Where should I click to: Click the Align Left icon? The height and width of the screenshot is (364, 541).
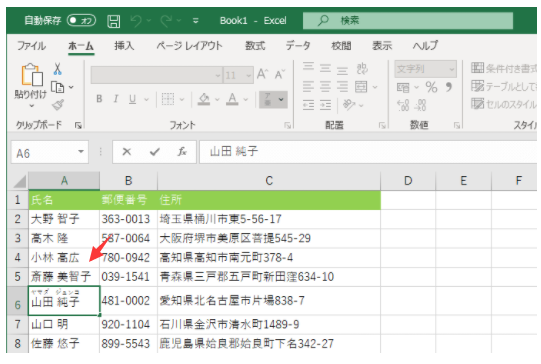pyautogui.click(x=308, y=86)
